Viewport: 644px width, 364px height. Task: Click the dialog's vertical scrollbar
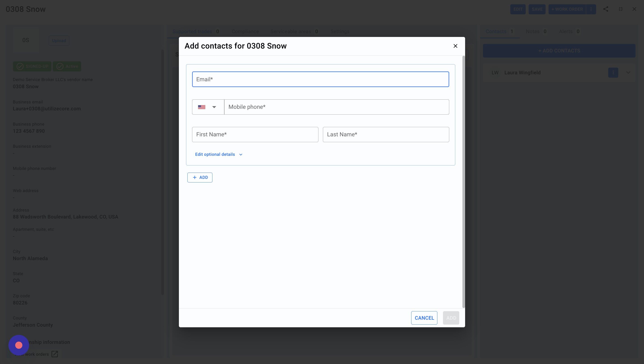click(x=464, y=182)
